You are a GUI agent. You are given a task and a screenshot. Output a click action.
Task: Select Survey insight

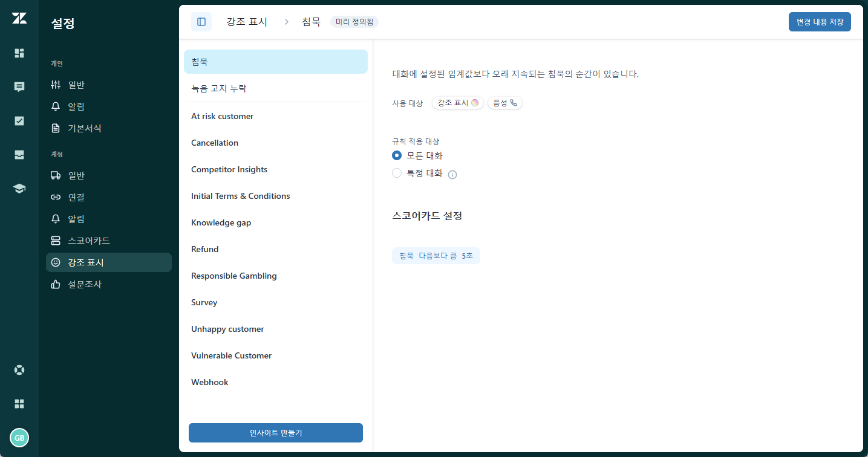[276, 302]
